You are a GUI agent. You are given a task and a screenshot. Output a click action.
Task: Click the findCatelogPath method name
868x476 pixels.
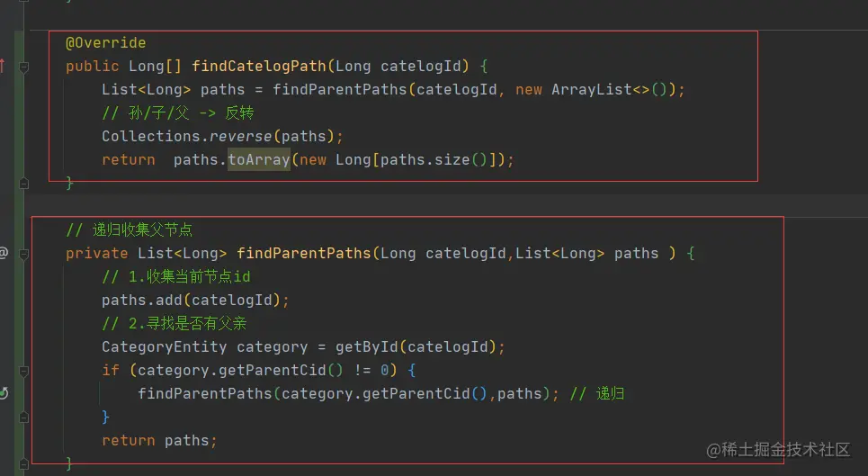259,66
